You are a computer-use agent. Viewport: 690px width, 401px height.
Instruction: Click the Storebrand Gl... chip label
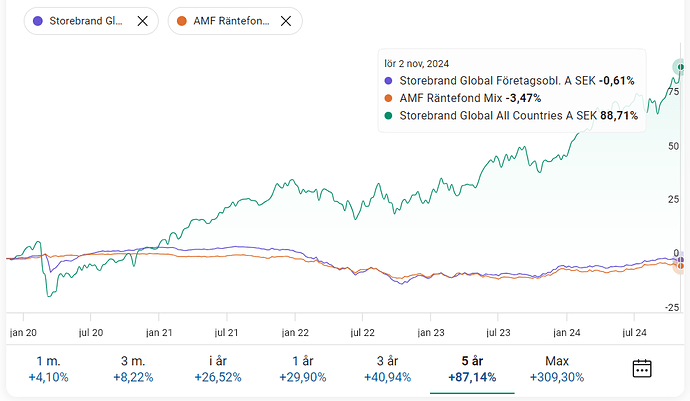pyautogui.click(x=86, y=21)
